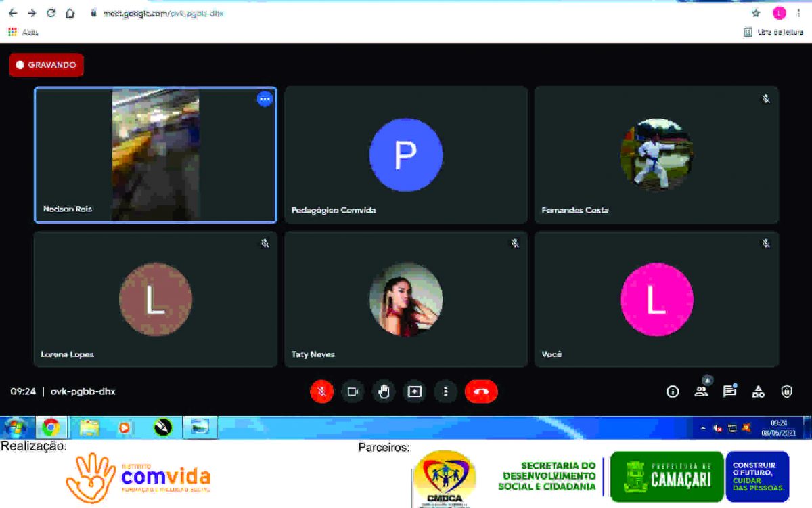Reload the page with the refresh icon

pyautogui.click(x=51, y=13)
